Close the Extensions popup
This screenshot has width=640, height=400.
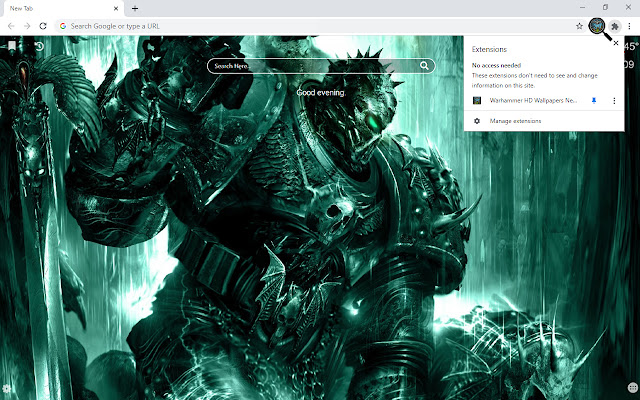pyautogui.click(x=616, y=43)
